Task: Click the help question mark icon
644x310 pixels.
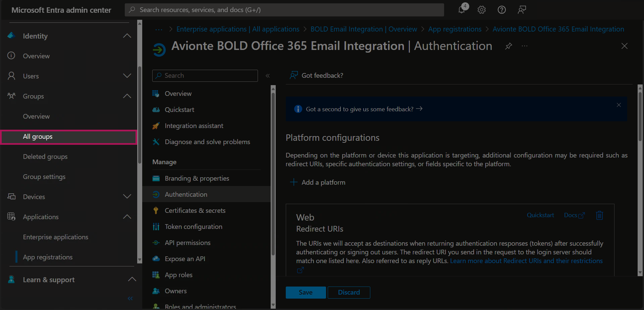Action: click(501, 10)
